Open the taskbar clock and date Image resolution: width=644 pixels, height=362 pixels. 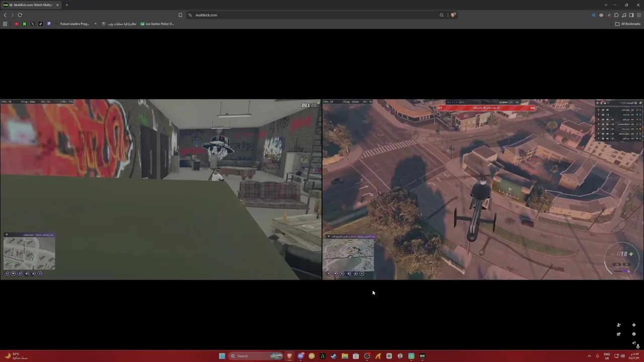click(634, 356)
